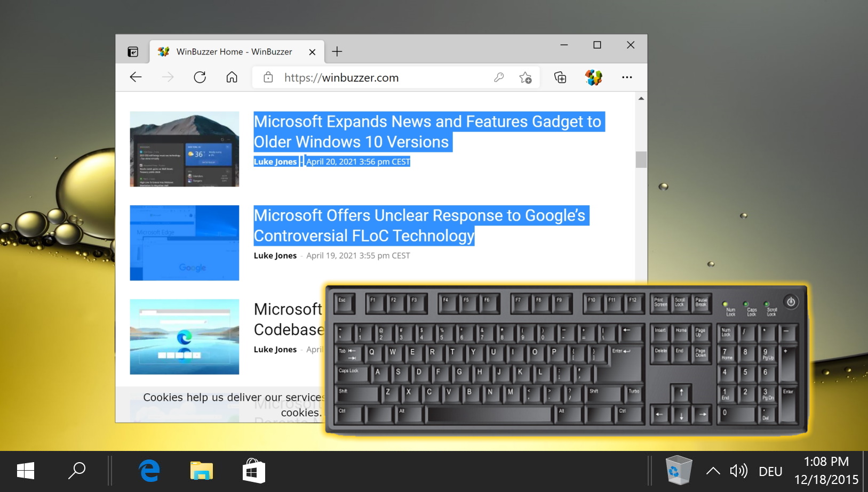
Task: Launch Edge from the taskbar
Action: click(150, 471)
